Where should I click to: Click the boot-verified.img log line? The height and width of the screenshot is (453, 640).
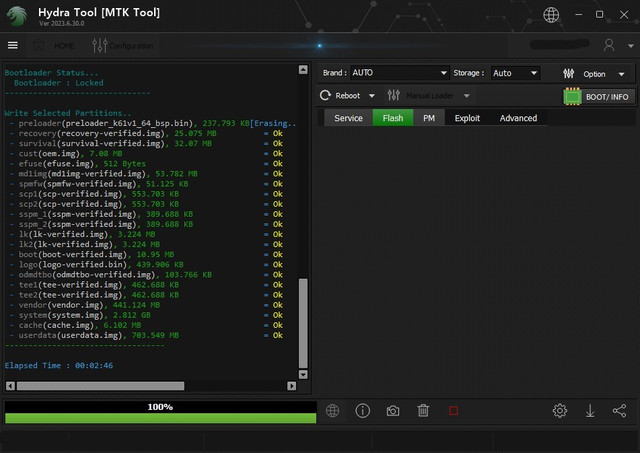(x=146, y=255)
